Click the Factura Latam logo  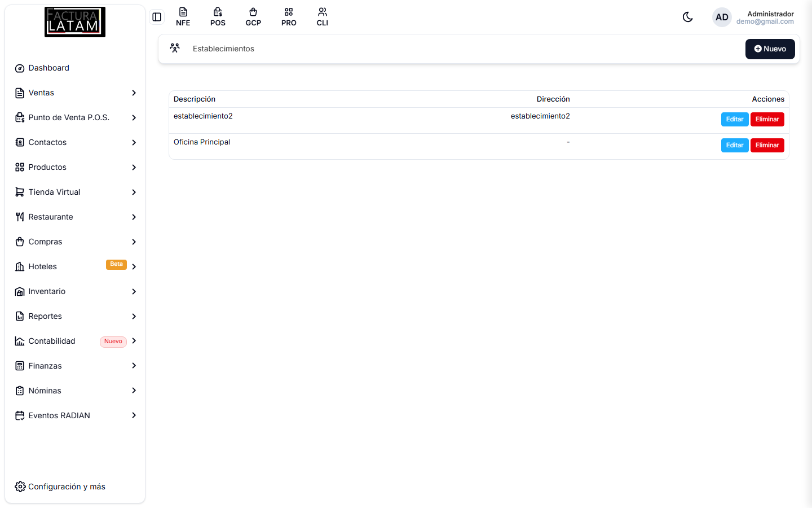pyautogui.click(x=75, y=22)
